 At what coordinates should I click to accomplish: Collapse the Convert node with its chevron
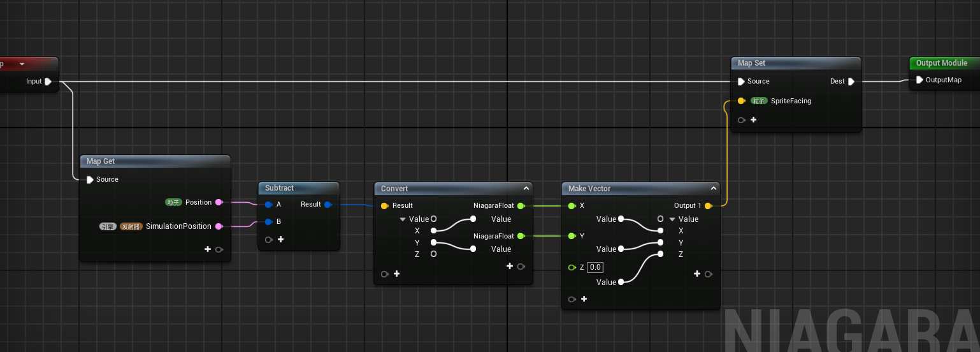(x=526, y=189)
